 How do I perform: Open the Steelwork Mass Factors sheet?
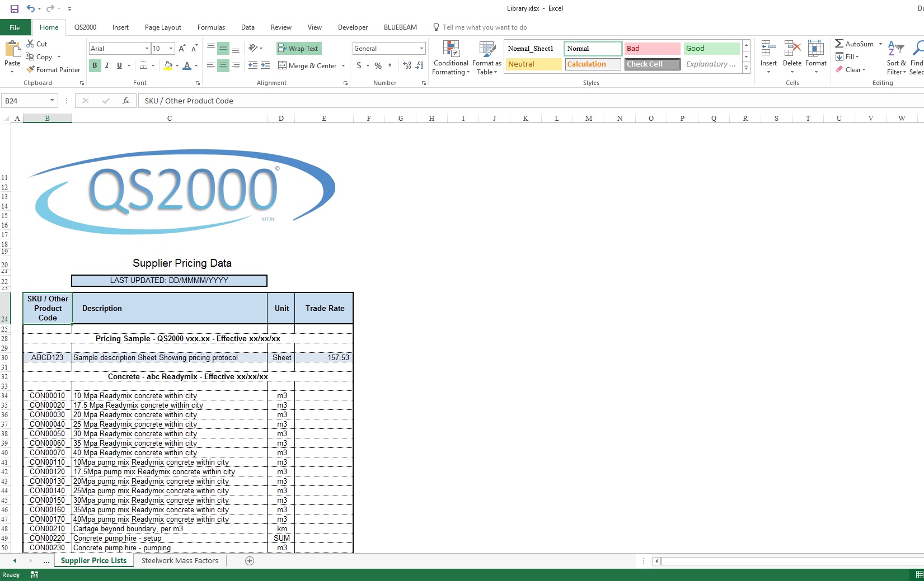[180, 560]
